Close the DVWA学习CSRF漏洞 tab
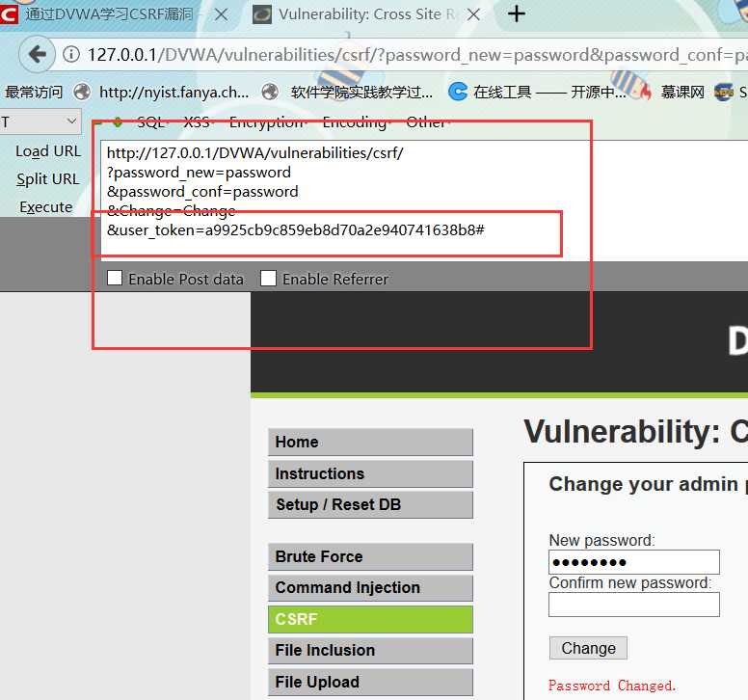 (221, 14)
